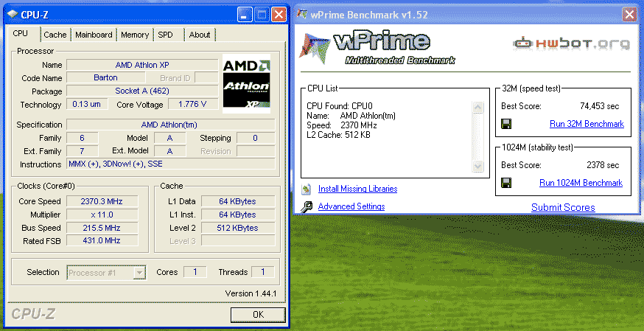Open the Mainboard tab
The image size is (644, 331).
[x=94, y=35]
